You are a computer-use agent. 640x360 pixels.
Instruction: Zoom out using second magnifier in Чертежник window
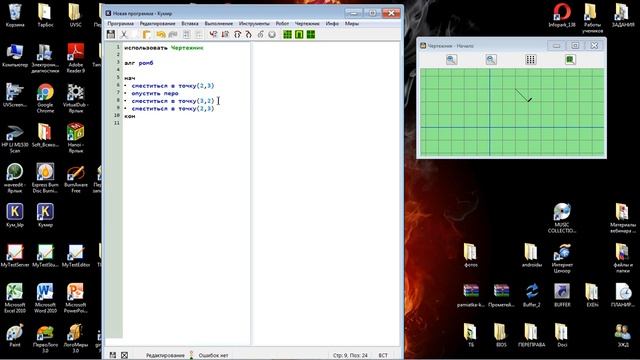pyautogui.click(x=491, y=60)
